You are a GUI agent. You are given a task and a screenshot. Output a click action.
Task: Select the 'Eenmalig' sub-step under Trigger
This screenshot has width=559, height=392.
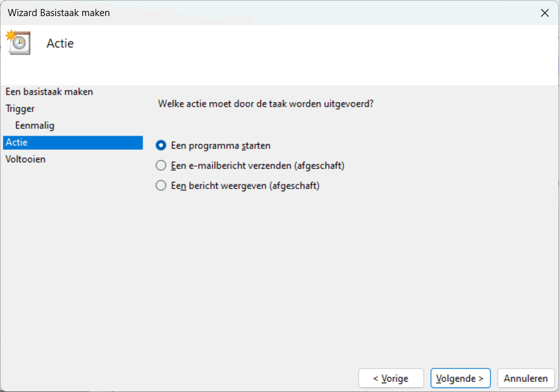tap(35, 125)
